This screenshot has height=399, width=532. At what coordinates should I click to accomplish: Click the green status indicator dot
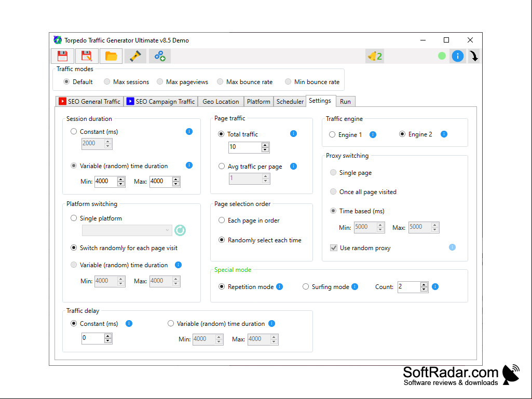(x=442, y=56)
